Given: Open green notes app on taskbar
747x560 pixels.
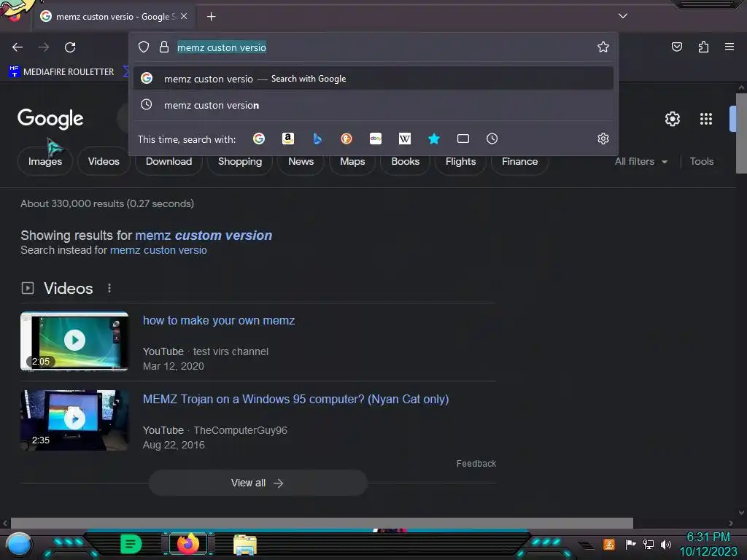Looking at the screenshot, I should coord(131,544).
